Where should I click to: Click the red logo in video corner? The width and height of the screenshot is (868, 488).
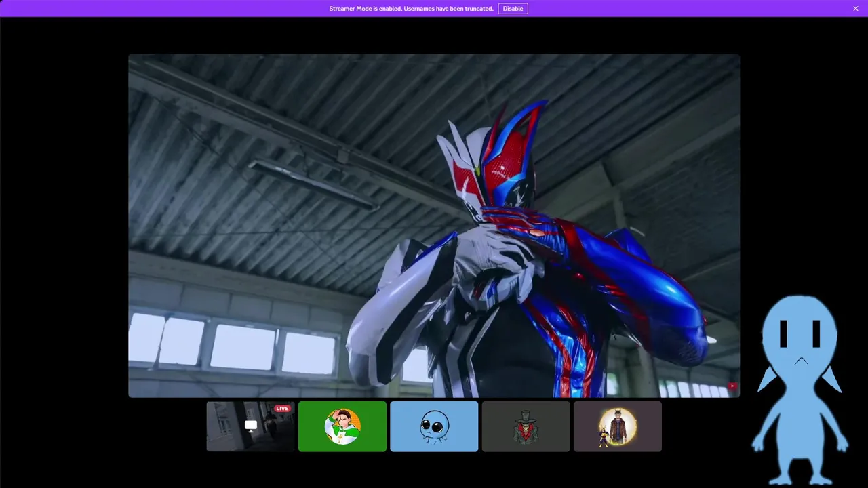732,386
